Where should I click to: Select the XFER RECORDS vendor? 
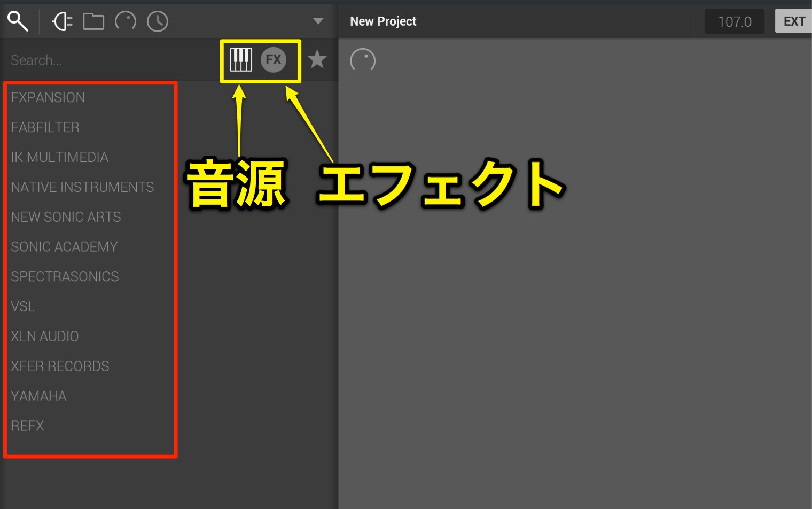click(x=60, y=366)
